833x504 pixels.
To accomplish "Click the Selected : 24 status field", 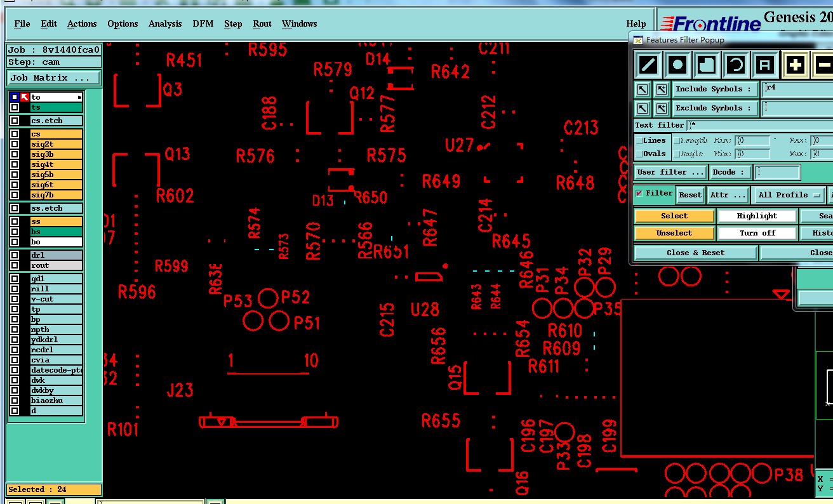I will (54, 489).
